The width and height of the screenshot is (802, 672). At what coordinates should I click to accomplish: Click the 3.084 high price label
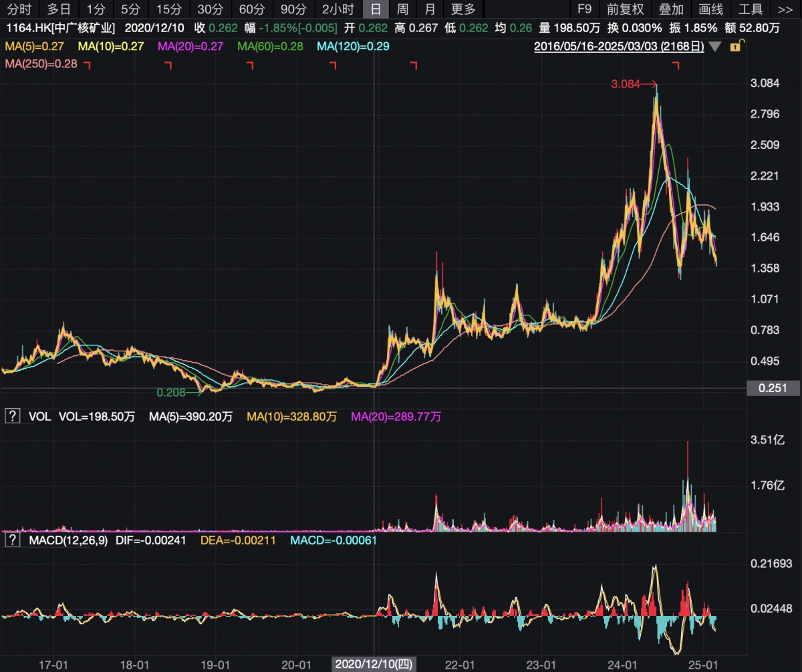click(x=626, y=84)
